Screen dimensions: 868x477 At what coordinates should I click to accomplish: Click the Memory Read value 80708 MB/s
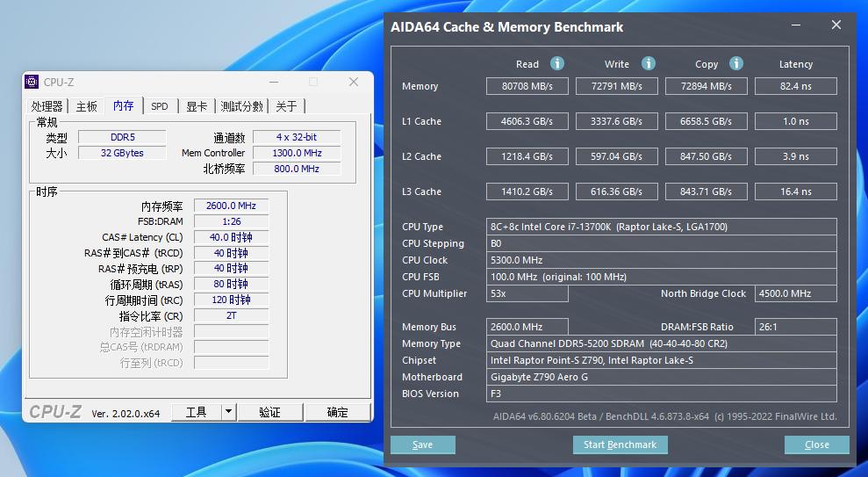pos(527,86)
